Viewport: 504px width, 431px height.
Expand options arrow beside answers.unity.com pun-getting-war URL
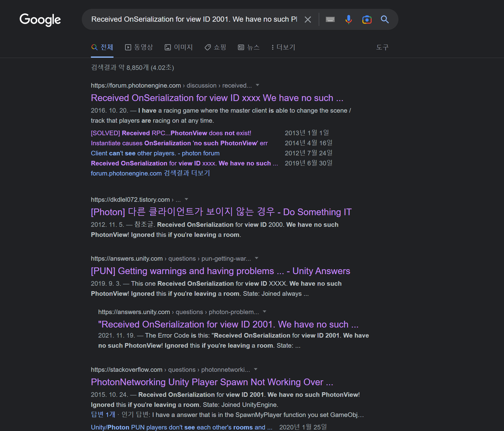tap(257, 258)
